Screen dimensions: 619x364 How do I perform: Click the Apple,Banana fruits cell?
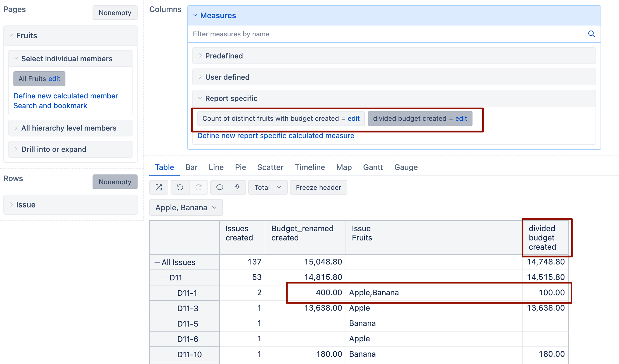click(x=434, y=293)
